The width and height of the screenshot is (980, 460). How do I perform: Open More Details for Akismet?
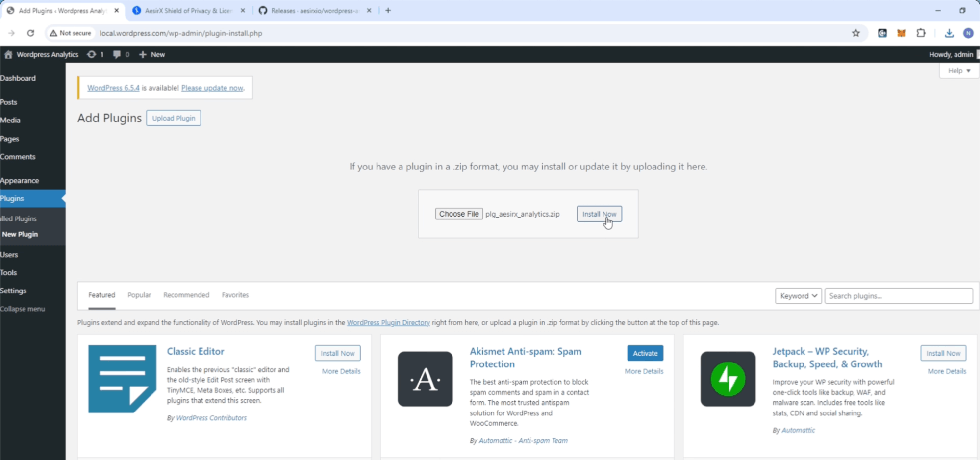tap(644, 371)
